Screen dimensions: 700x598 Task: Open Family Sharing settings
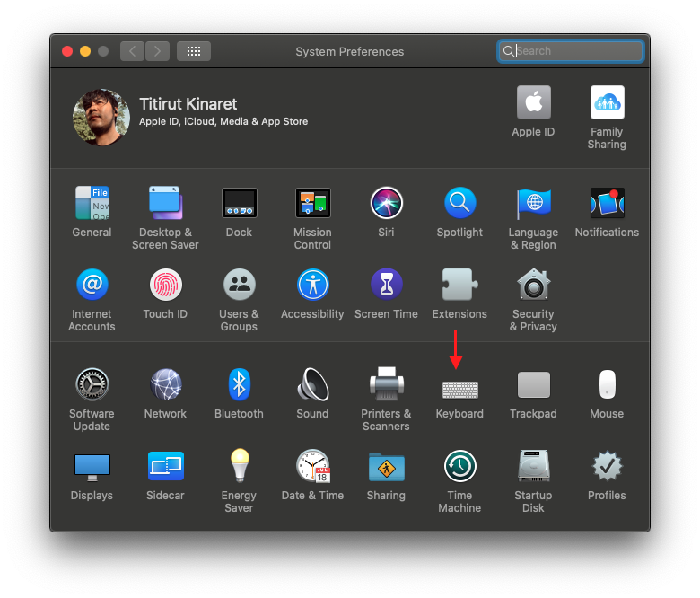(x=607, y=103)
